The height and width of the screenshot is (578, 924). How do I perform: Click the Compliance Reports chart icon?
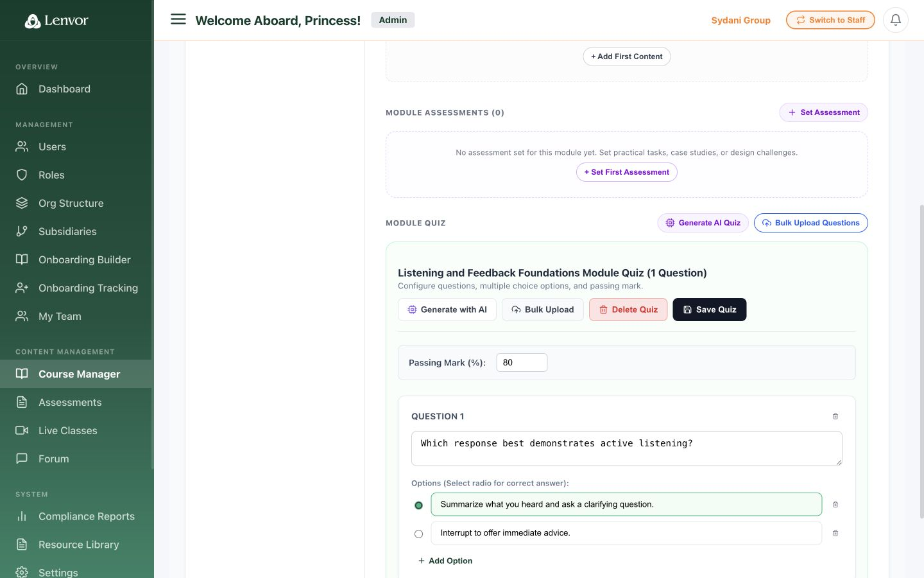point(22,516)
